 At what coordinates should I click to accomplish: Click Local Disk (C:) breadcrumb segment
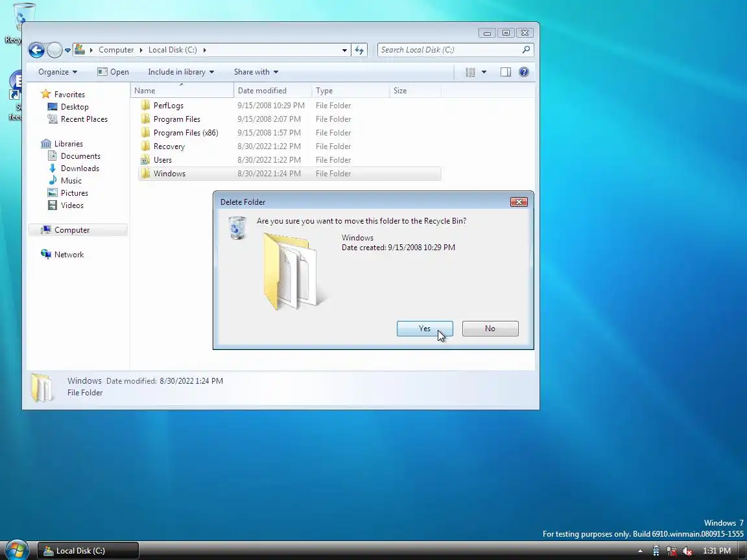point(172,49)
